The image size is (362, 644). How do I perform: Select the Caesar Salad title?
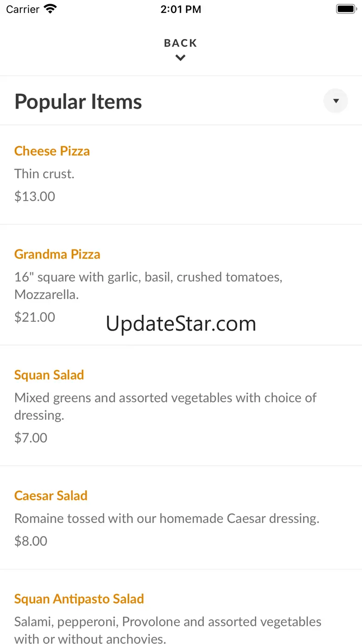click(x=51, y=495)
